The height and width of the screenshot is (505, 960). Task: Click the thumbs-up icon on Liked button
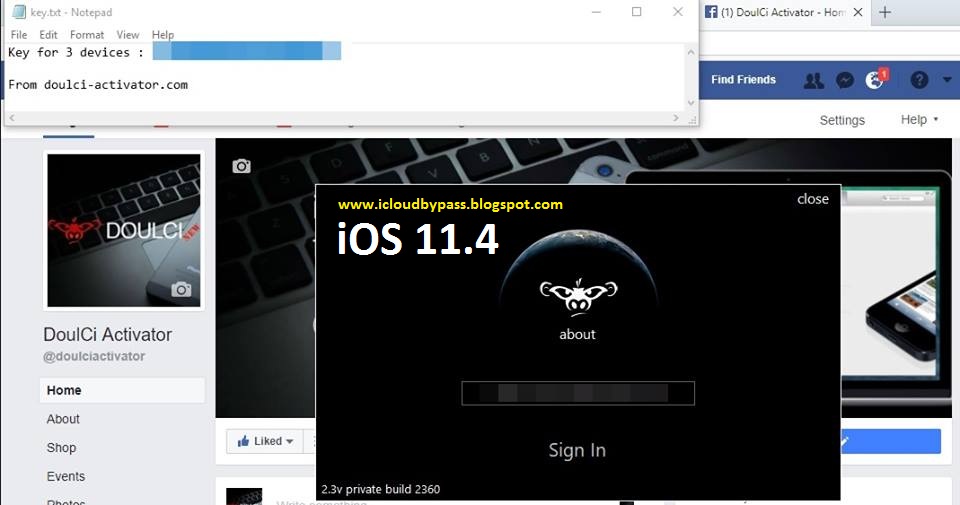[x=243, y=441]
